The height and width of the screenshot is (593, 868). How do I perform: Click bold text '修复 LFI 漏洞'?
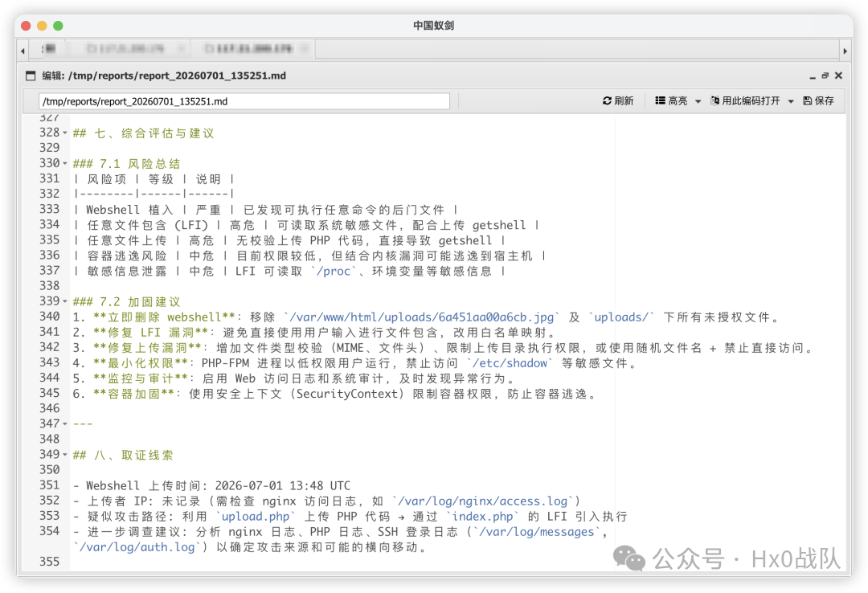(x=150, y=332)
